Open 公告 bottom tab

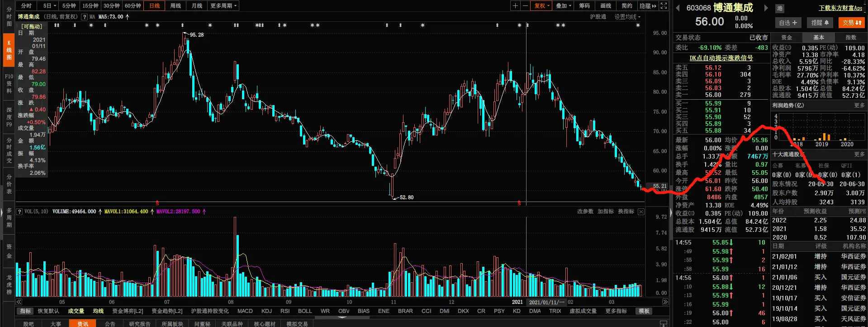tap(110, 323)
